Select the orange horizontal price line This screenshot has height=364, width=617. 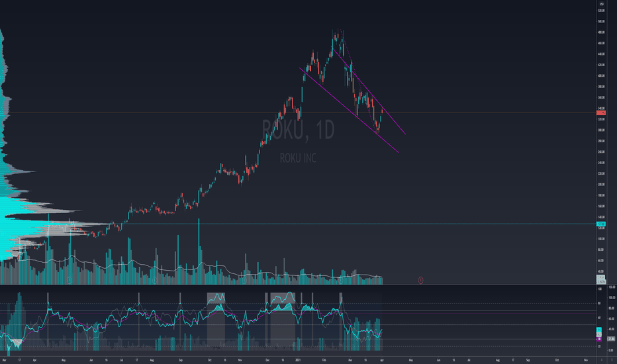coord(299,113)
